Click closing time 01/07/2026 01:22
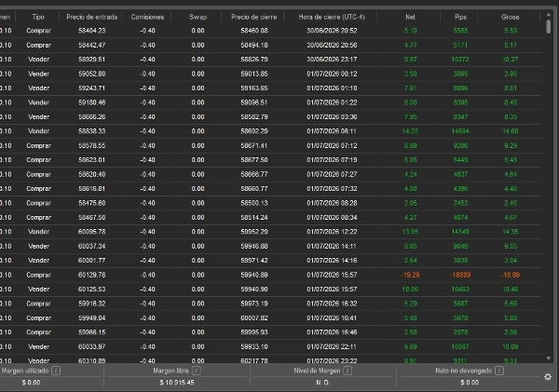The image size is (559, 392). [332, 102]
